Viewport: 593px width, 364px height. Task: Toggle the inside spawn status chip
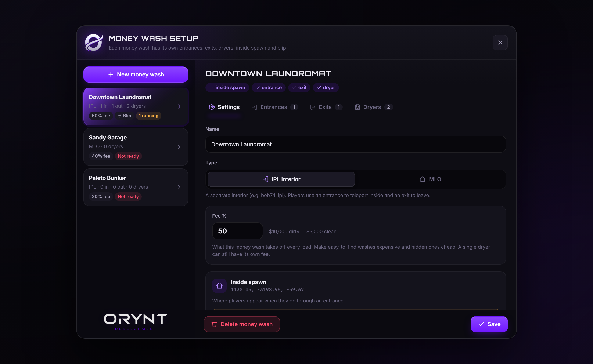227,88
